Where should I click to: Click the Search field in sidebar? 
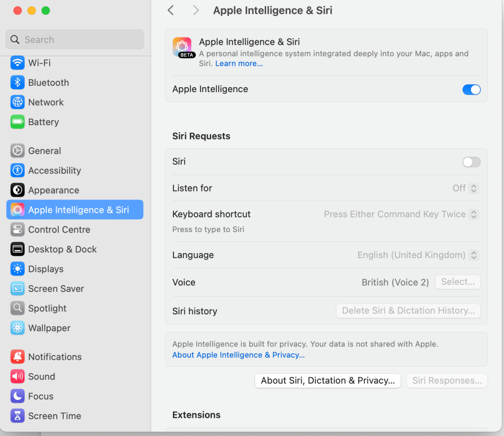(75, 40)
